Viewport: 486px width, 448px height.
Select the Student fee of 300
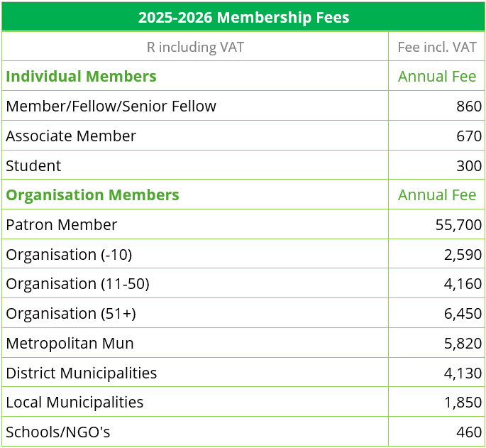point(469,166)
